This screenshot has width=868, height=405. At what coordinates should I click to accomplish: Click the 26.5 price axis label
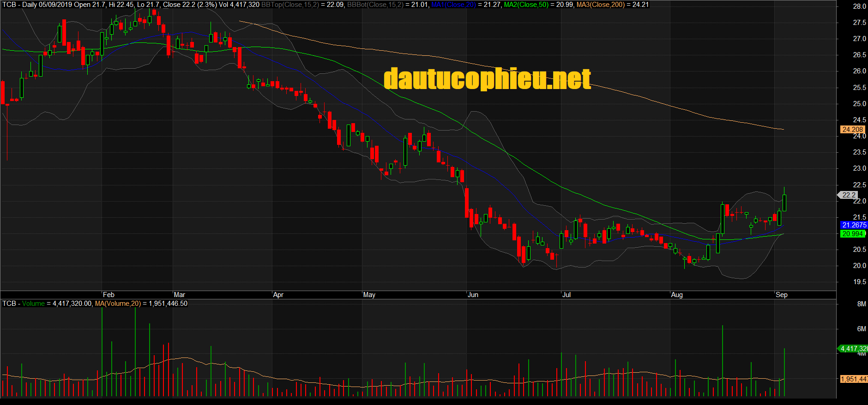click(859, 55)
